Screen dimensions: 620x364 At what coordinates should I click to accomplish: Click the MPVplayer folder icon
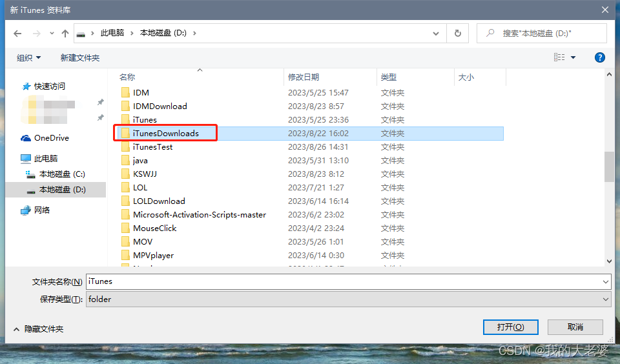[x=125, y=255]
